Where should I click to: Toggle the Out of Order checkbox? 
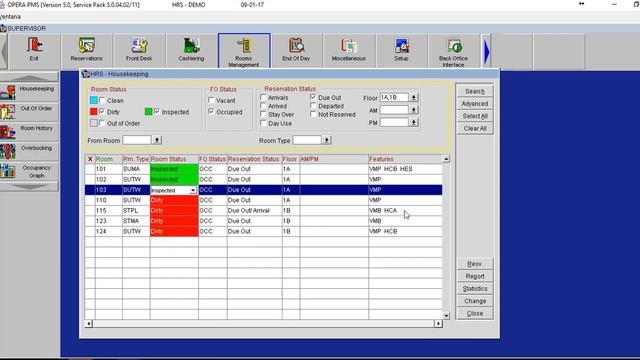tap(102, 123)
